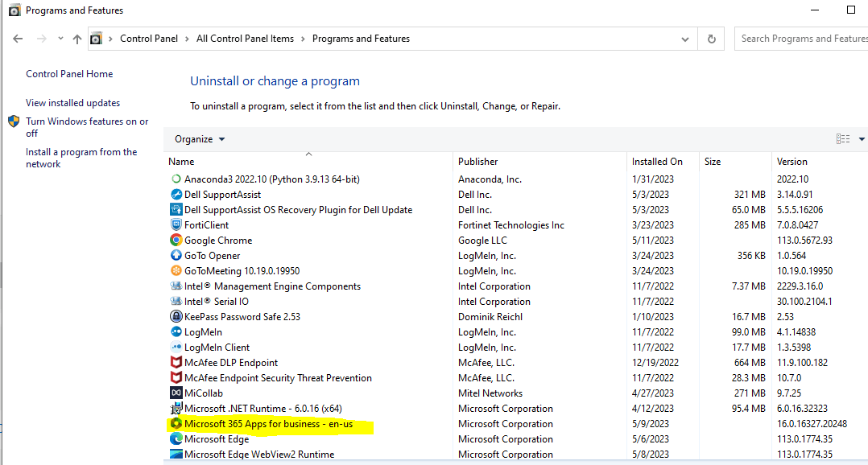This screenshot has height=465, width=868.
Task: Open Turn Windows features on or off
Action: click(x=87, y=126)
